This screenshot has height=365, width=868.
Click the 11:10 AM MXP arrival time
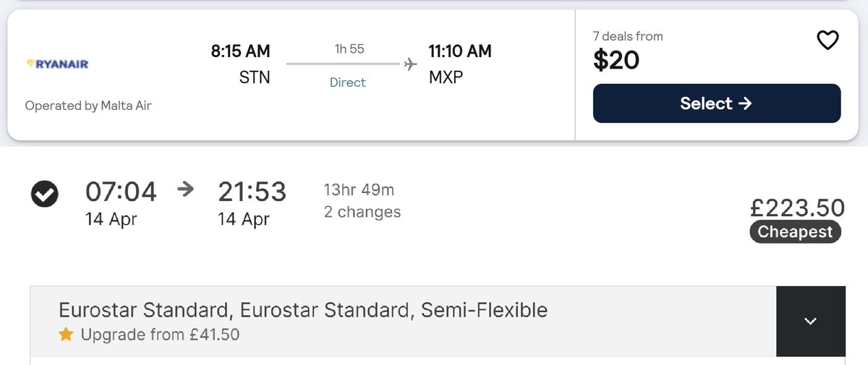point(459,51)
